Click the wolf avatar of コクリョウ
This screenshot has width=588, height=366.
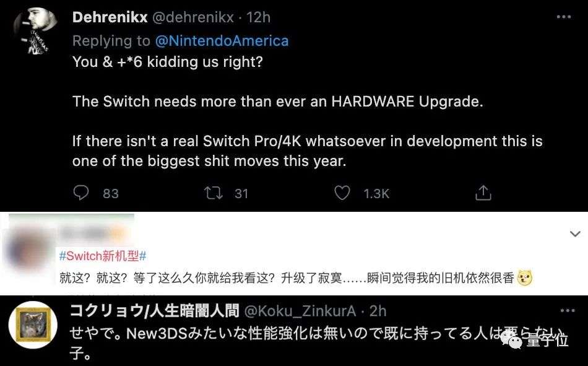33,325
